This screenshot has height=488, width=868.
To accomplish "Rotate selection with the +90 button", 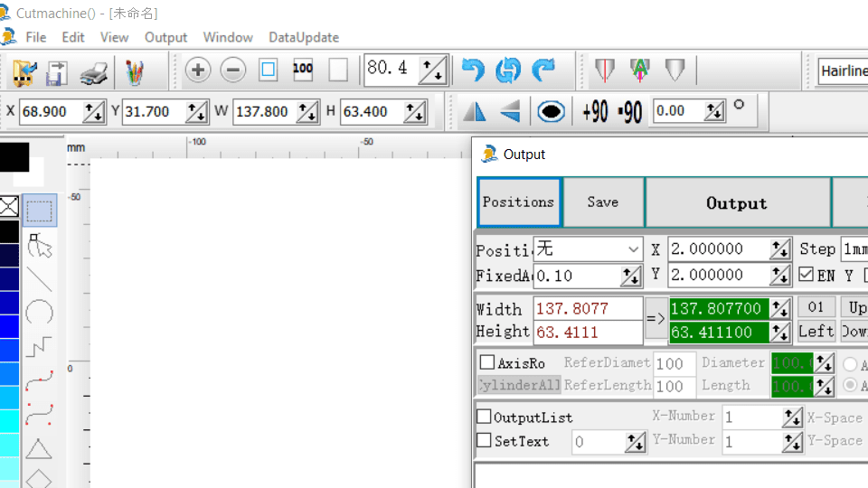I will tap(595, 111).
